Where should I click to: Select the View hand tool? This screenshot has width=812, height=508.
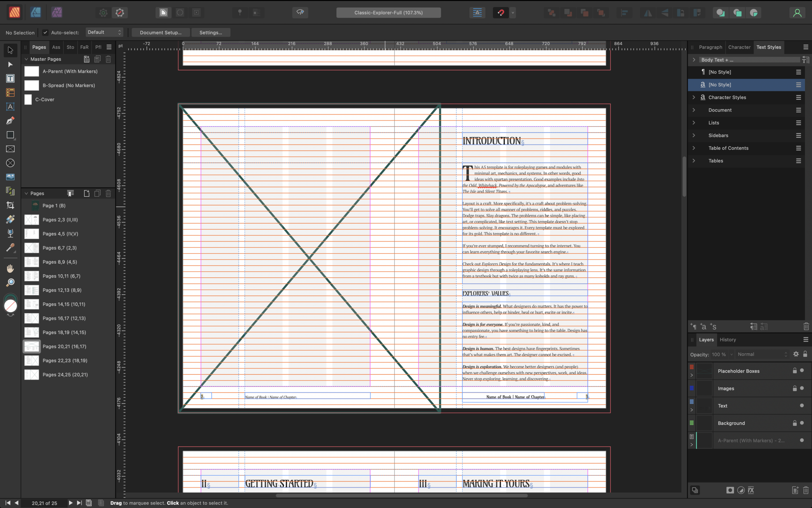[10, 268]
